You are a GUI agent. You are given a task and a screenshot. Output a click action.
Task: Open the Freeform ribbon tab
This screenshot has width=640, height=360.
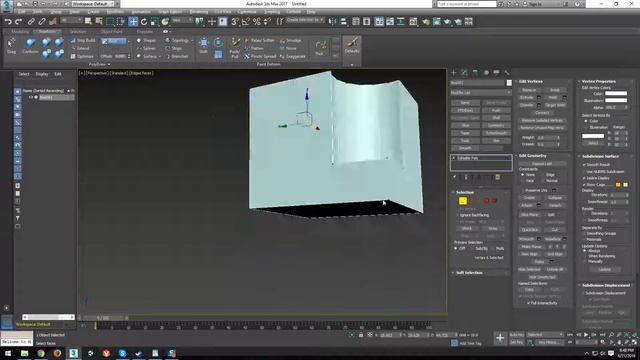(47, 31)
